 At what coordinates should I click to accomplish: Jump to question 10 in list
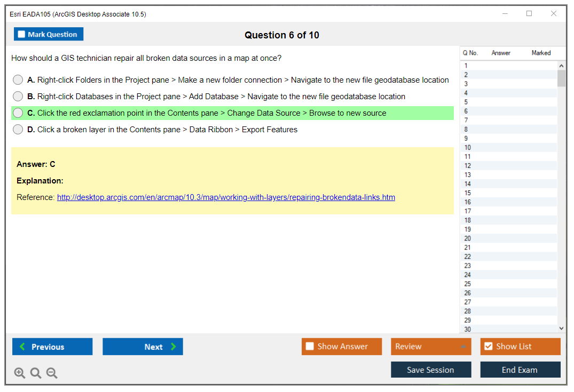468,148
